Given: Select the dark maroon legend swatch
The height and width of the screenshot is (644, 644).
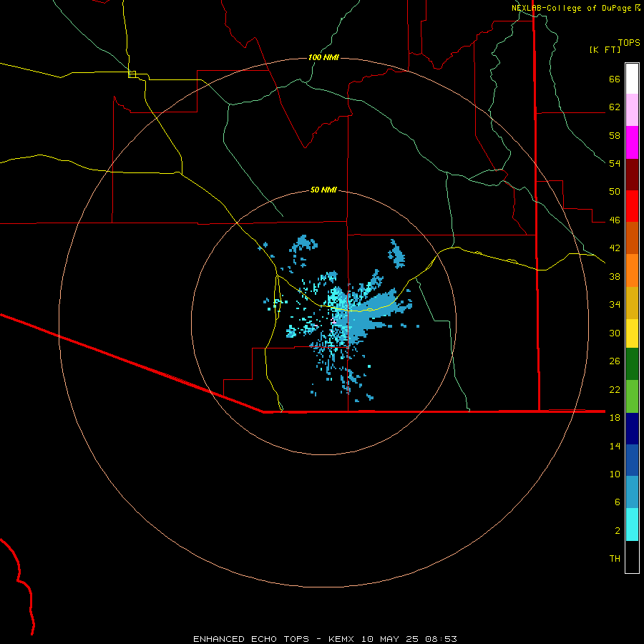Looking at the screenshot, I should coord(632,175).
